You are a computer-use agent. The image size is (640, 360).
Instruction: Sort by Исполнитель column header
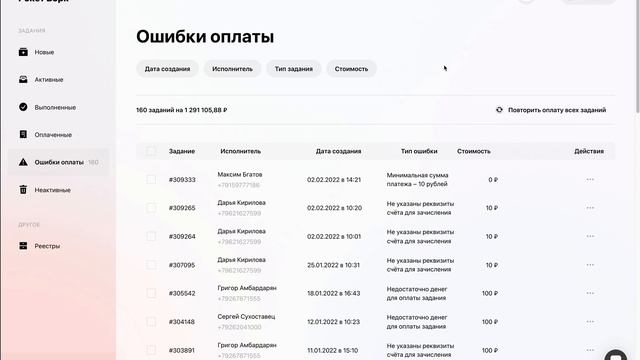coord(240,151)
